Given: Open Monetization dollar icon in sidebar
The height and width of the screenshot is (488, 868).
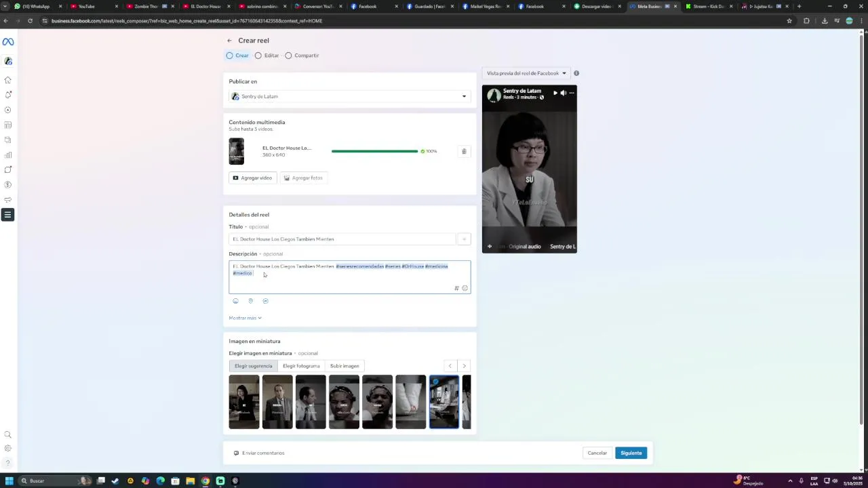Looking at the screenshot, I should coord(7,184).
